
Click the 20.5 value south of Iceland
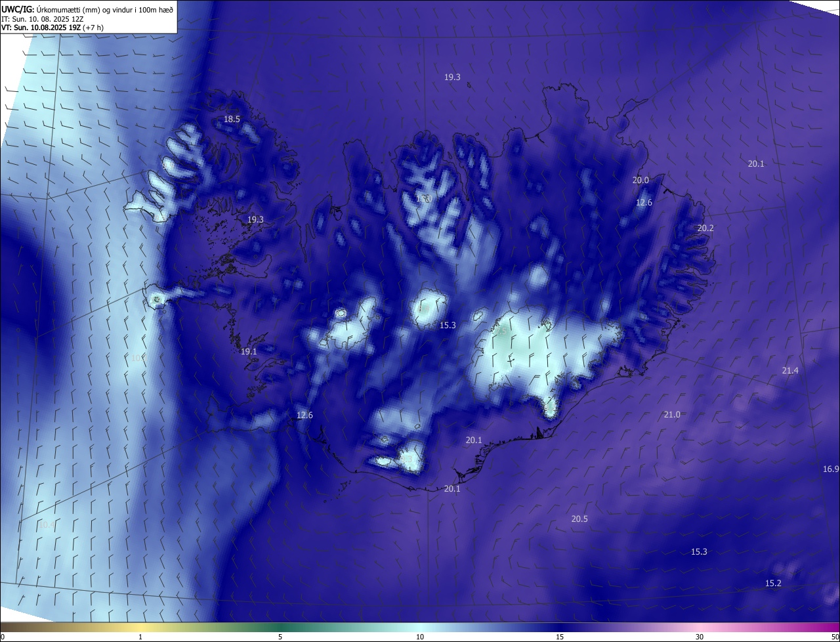(x=579, y=519)
